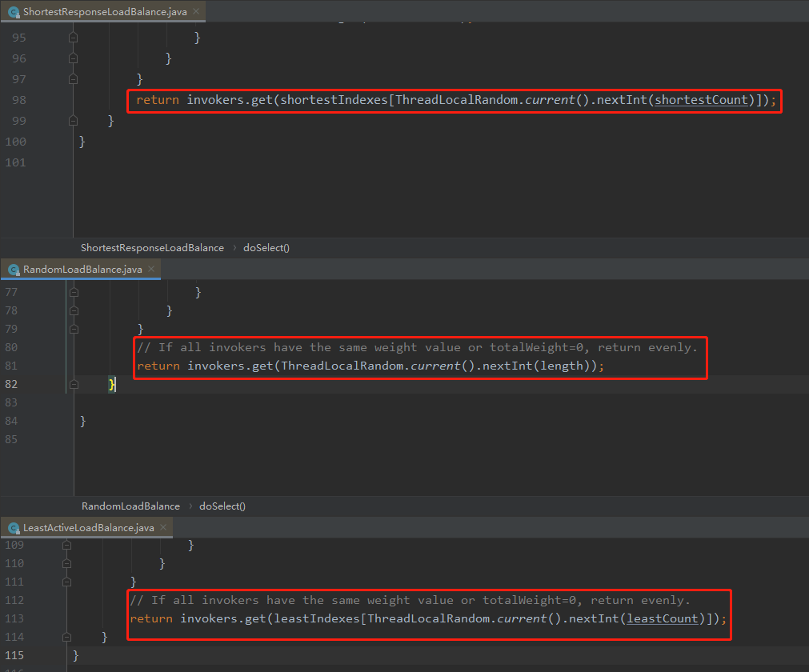This screenshot has height=672, width=809.
Task: Click line number 101 in the gutter
Action: 15,162
